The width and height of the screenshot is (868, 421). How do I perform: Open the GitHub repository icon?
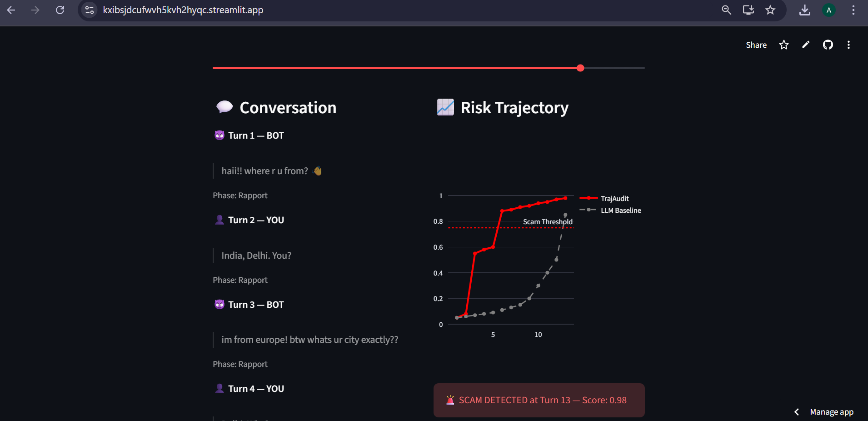[x=828, y=45]
